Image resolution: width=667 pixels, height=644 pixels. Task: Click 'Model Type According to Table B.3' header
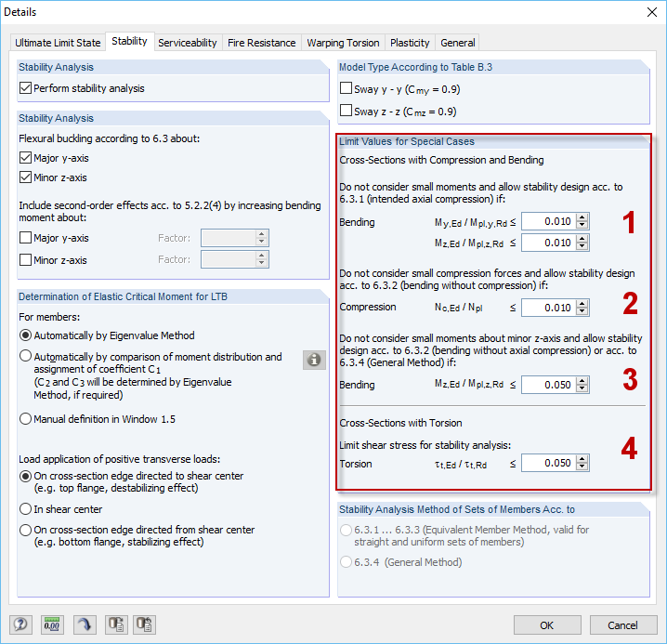pyautogui.click(x=415, y=67)
